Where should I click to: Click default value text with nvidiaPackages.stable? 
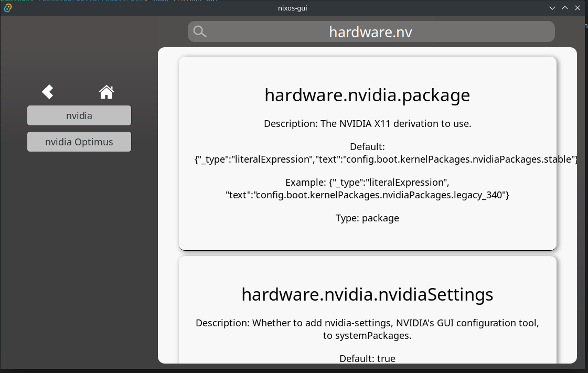pos(386,153)
